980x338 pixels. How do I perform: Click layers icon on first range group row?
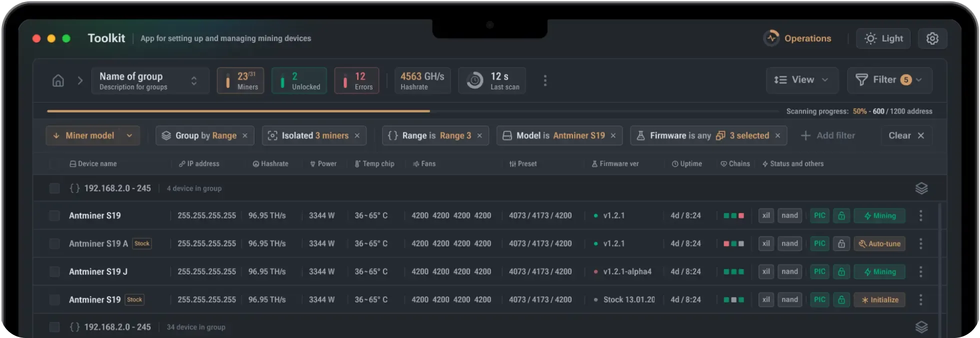tap(921, 188)
